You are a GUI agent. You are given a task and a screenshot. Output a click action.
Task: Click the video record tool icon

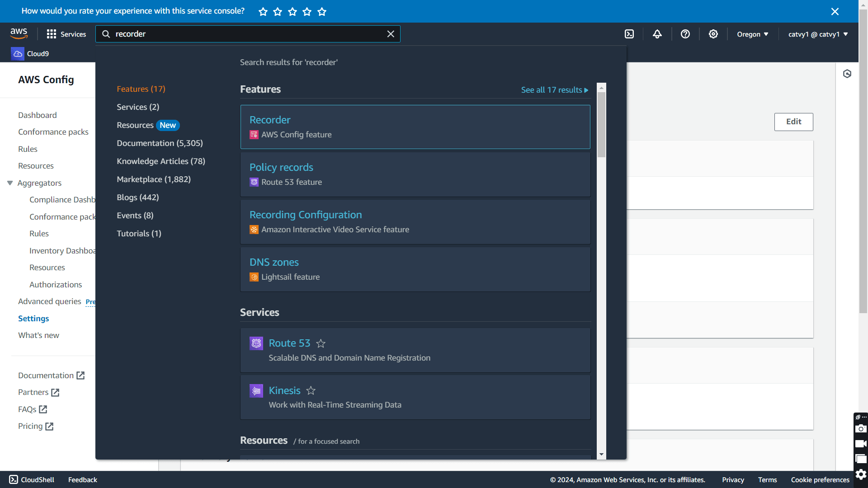pyautogui.click(x=861, y=444)
